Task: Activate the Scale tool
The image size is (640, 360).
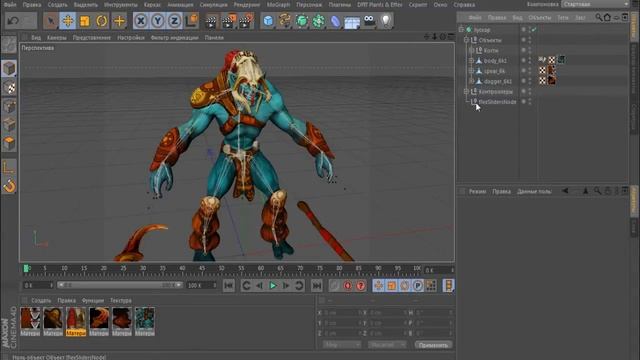Action: [x=84, y=20]
